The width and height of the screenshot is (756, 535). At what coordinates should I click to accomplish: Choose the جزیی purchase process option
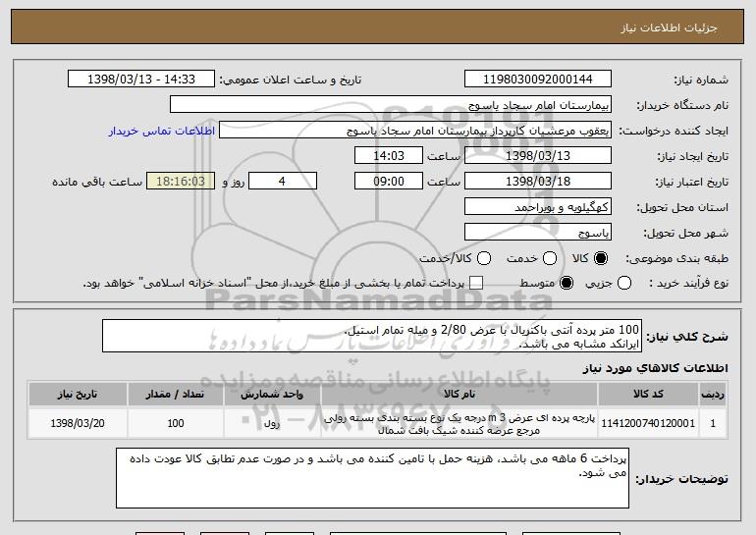tap(623, 283)
